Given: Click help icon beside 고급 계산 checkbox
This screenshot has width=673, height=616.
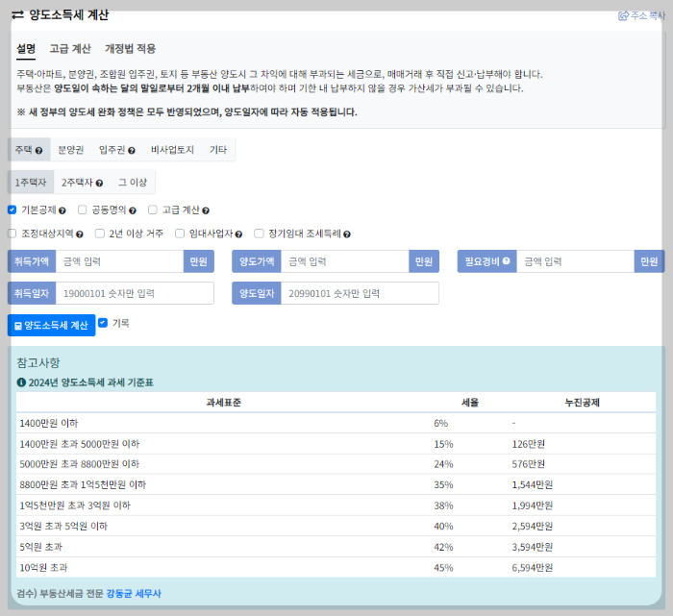Looking at the screenshot, I should coord(206,210).
